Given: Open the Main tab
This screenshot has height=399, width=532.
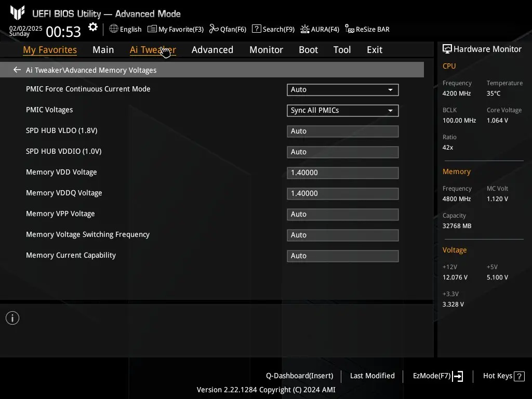Looking at the screenshot, I should click(x=103, y=50).
